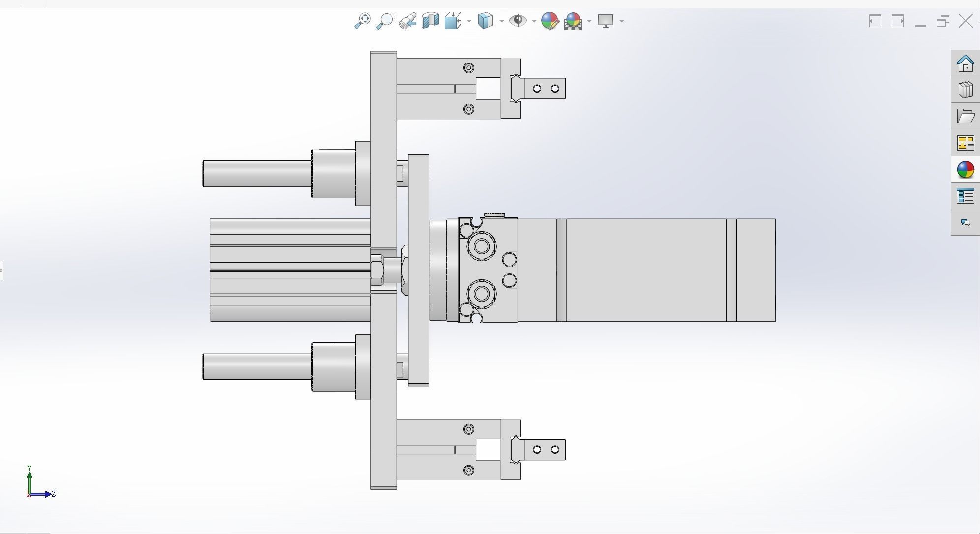Select Zoom to Area tool
The height and width of the screenshot is (534, 980).
click(385, 21)
